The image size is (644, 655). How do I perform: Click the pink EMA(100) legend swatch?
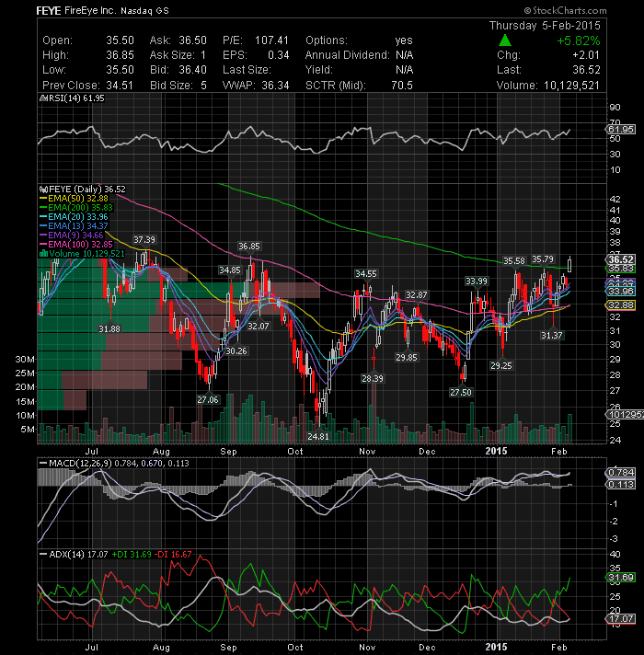pos(43,245)
